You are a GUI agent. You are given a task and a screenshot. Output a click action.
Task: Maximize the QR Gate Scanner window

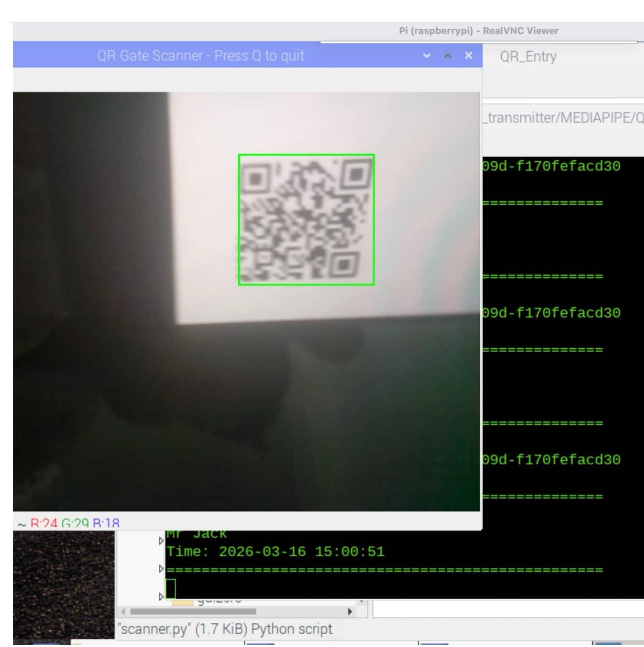(x=448, y=55)
